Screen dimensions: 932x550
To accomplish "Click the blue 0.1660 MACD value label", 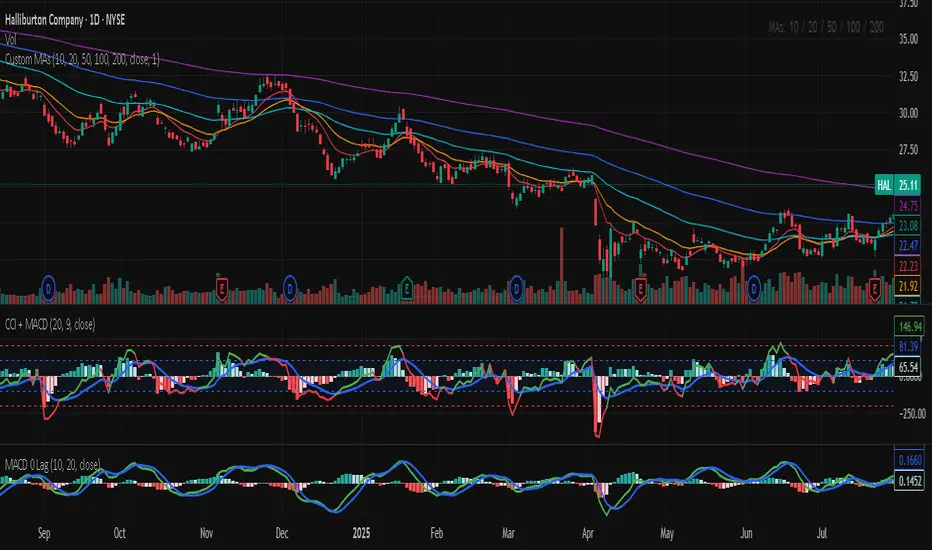I will point(909,460).
